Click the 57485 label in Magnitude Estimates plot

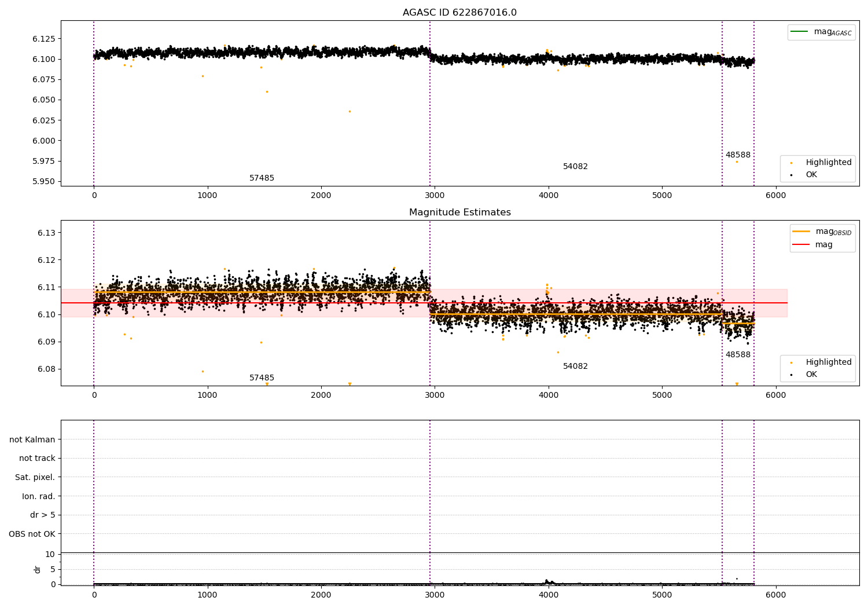pyautogui.click(x=262, y=378)
